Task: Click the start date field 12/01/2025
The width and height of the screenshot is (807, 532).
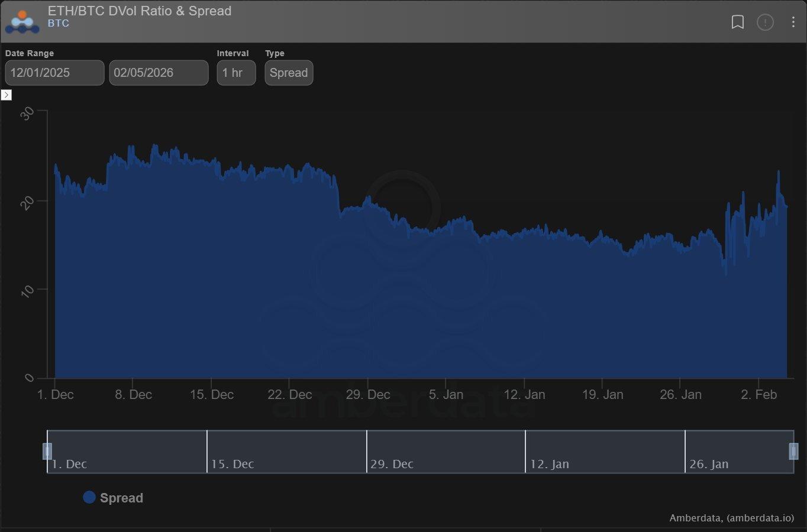Action: (x=54, y=73)
